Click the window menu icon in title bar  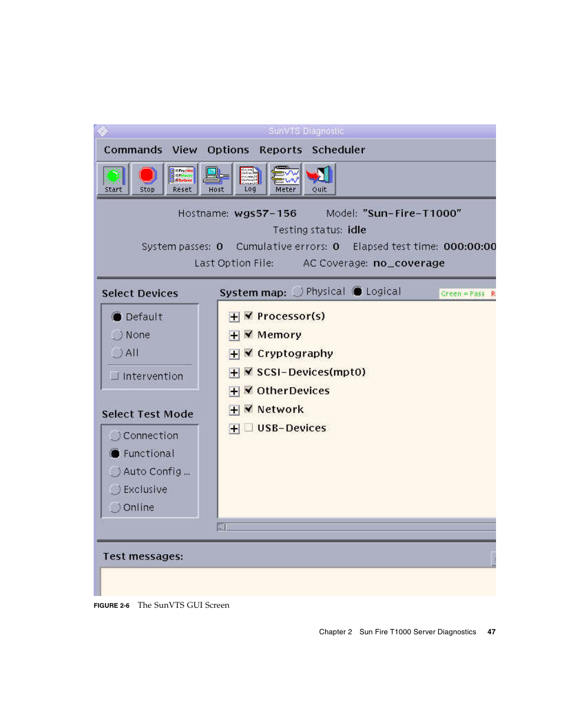point(103,131)
